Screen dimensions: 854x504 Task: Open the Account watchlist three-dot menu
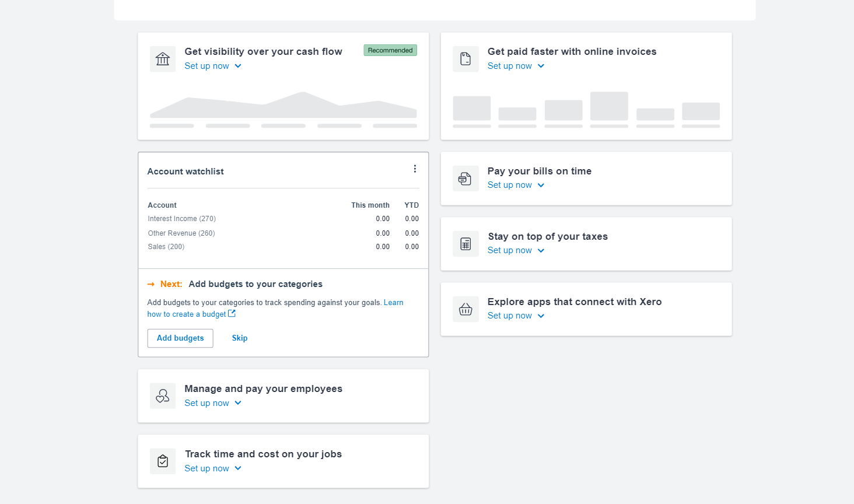[x=415, y=169]
